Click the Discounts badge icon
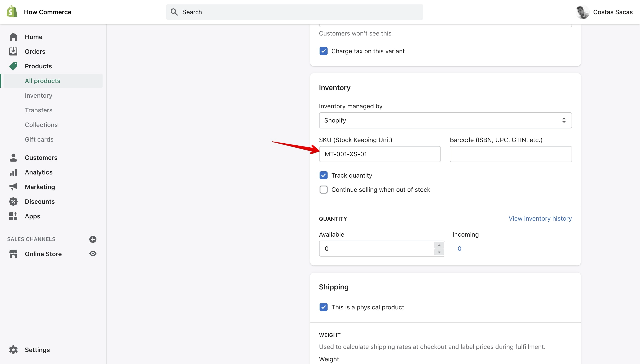This screenshot has width=640, height=364. pyautogui.click(x=13, y=201)
